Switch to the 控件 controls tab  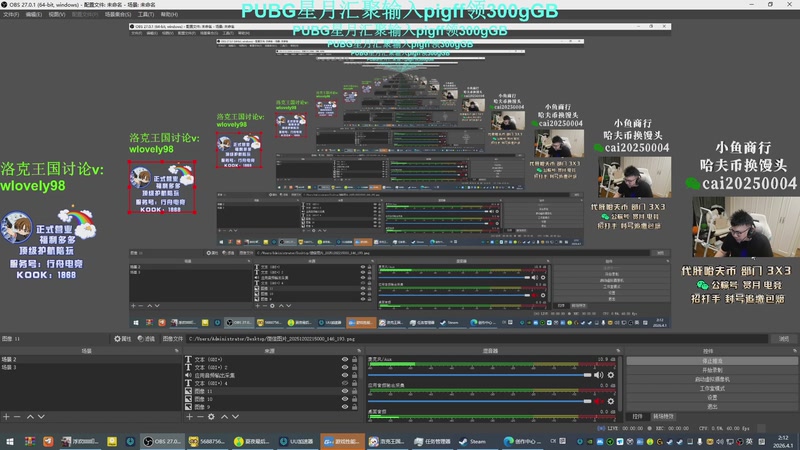point(637,417)
